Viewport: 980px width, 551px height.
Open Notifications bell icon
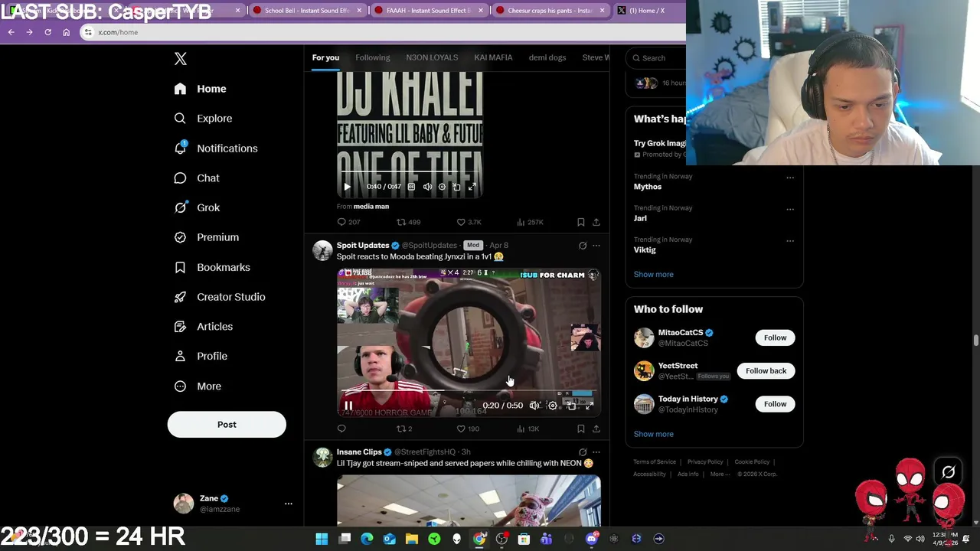[x=180, y=148]
